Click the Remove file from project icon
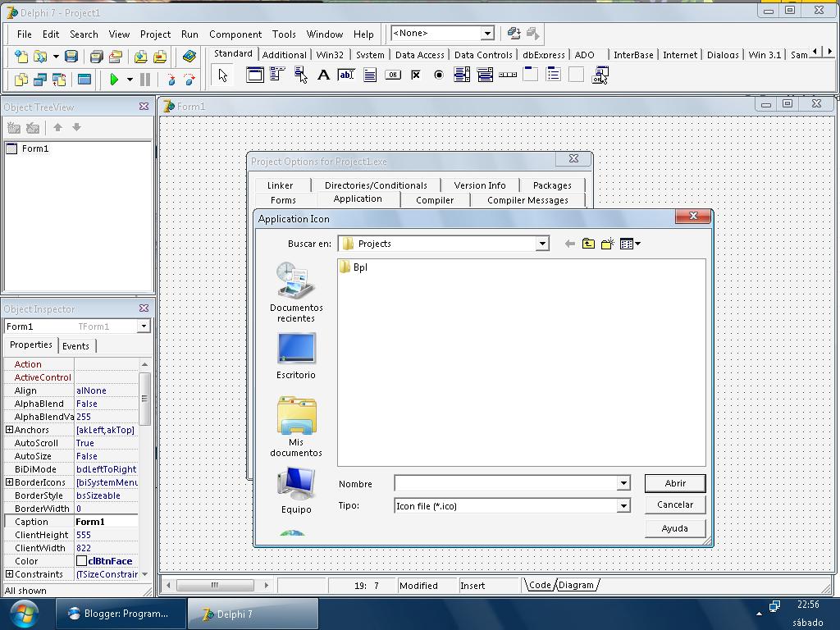 click(160, 57)
